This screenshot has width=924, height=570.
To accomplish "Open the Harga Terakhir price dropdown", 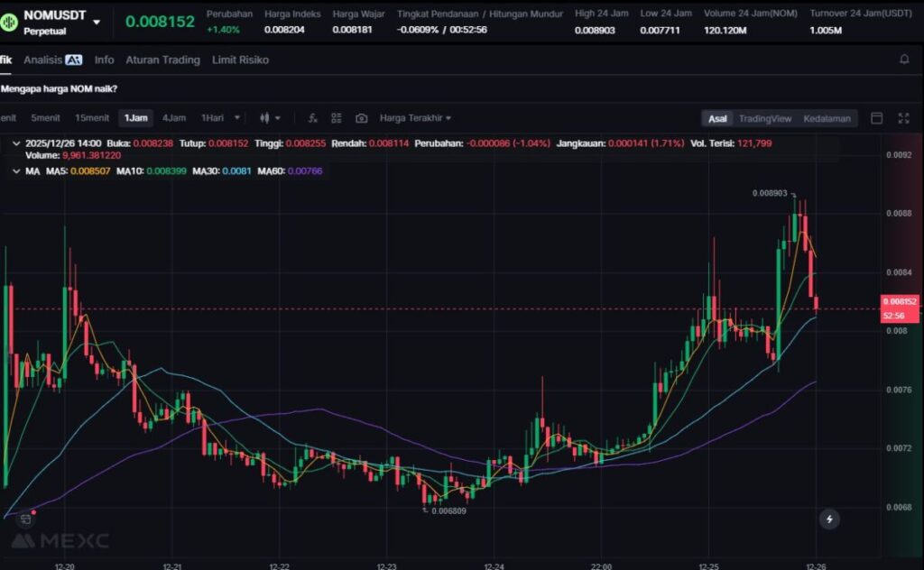I will [x=415, y=118].
